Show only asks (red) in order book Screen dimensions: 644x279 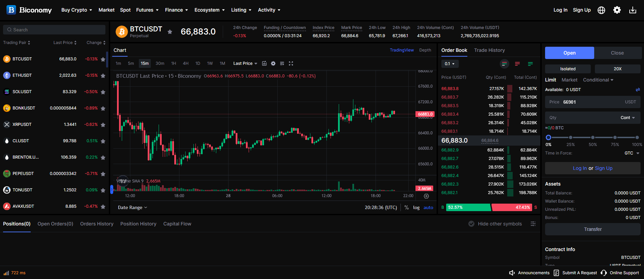click(x=517, y=64)
